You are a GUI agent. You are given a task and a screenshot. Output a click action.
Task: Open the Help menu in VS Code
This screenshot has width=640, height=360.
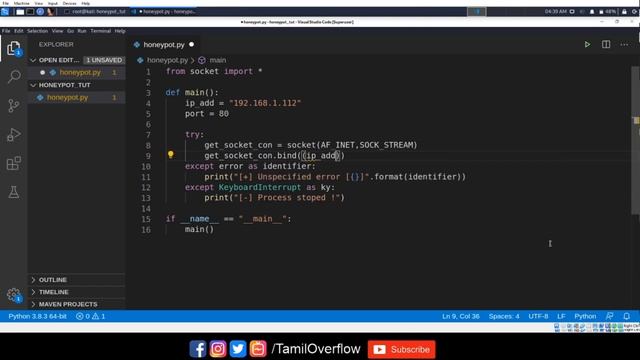(120, 31)
